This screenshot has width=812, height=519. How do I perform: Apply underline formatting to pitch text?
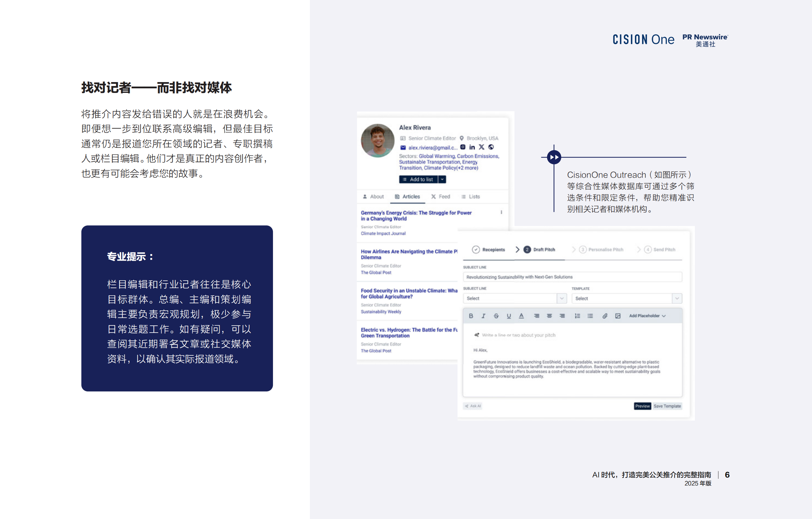point(509,316)
